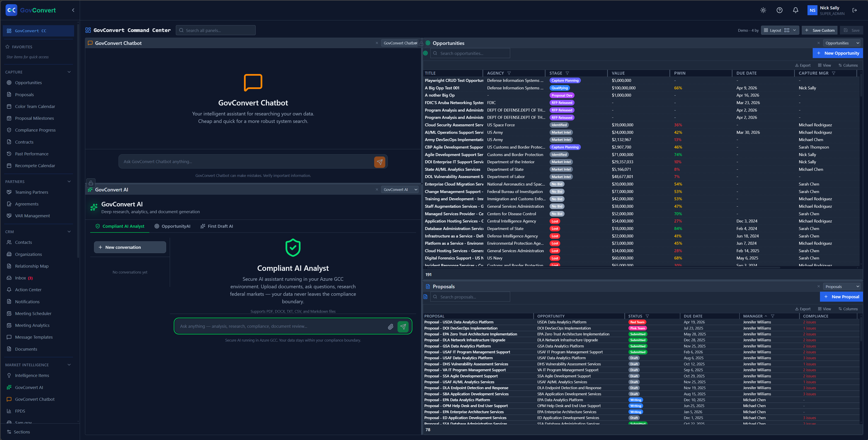
Task: Click Save Custom button
Action: click(x=820, y=30)
